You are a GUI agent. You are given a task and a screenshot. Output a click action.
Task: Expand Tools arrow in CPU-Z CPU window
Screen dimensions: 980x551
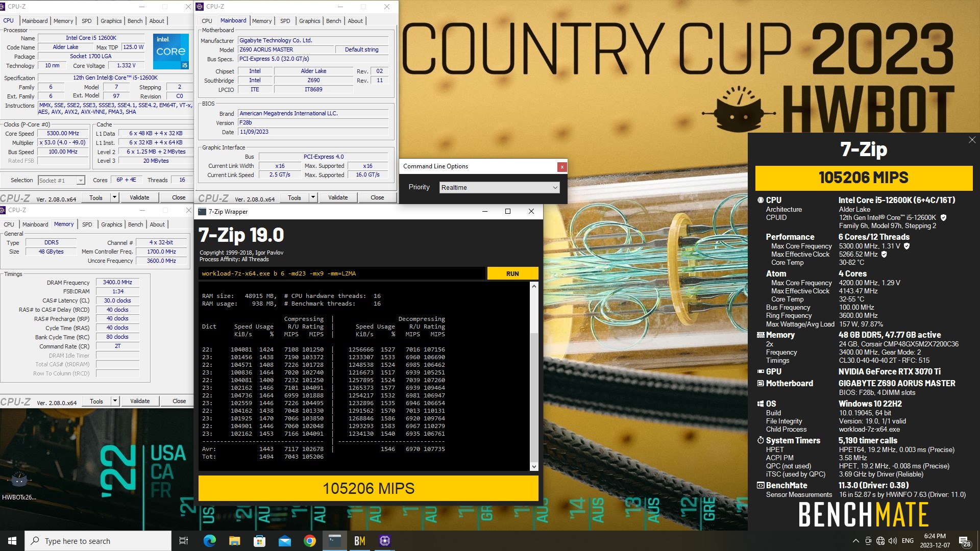coord(115,197)
